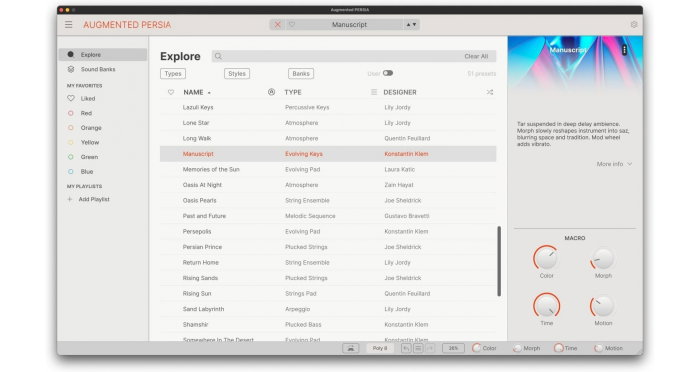Open the Explore section in sidebar
Screen dimensions: 700x372
[103, 54]
